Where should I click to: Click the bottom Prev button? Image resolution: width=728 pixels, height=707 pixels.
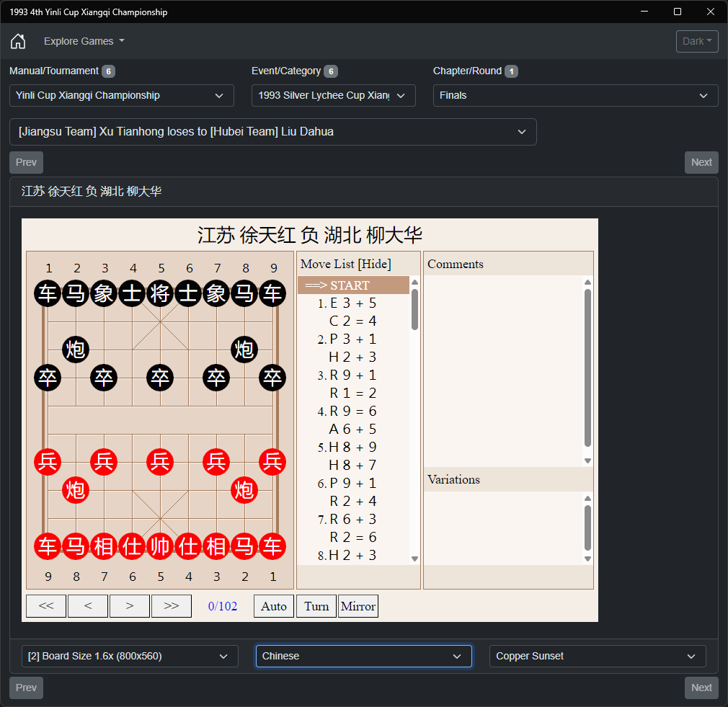[x=26, y=688]
